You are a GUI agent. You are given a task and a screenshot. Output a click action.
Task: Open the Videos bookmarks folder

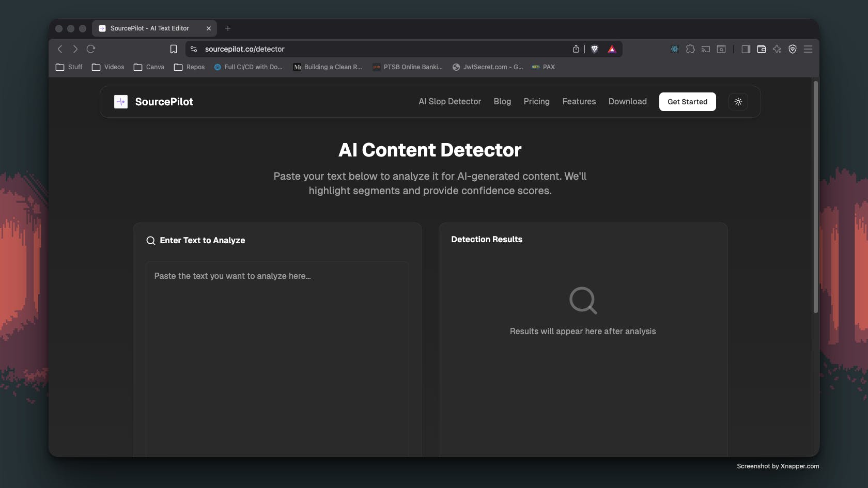pos(108,67)
